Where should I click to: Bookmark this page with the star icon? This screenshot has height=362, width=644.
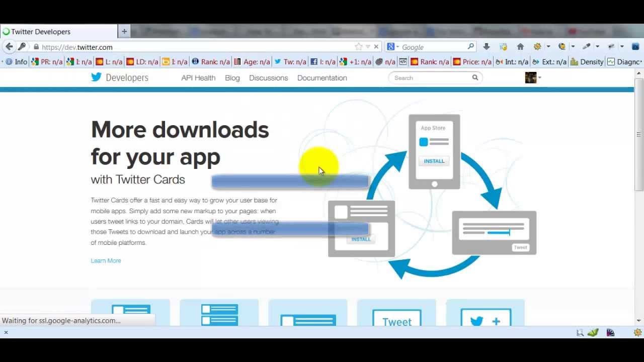pos(358,47)
